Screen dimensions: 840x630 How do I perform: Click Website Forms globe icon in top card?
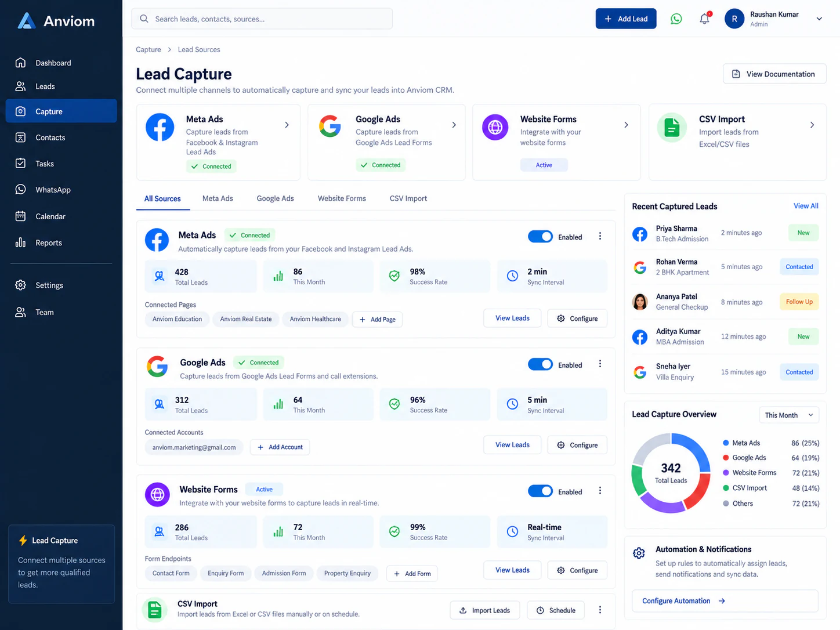coord(495,127)
